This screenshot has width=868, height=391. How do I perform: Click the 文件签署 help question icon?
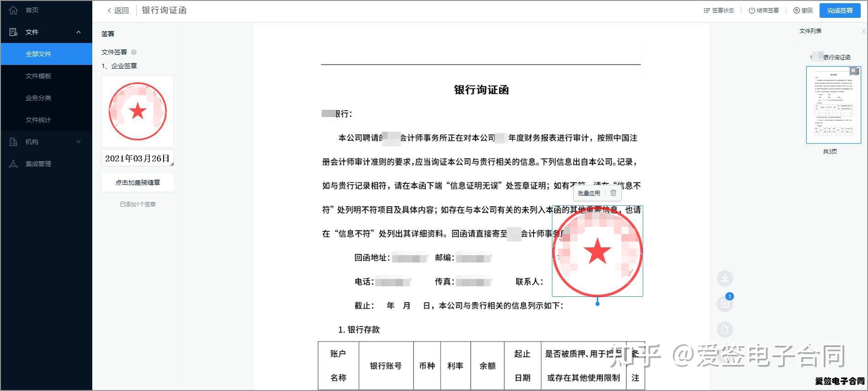pyautogui.click(x=134, y=52)
